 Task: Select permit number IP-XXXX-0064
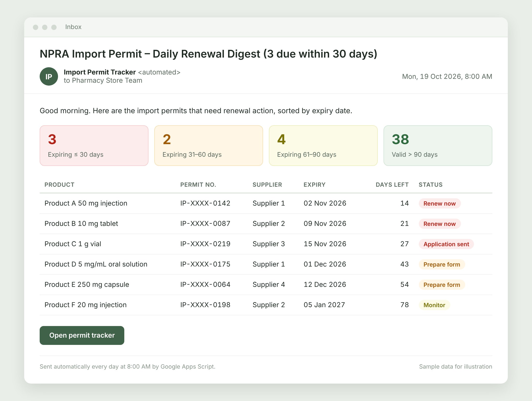[205, 284]
